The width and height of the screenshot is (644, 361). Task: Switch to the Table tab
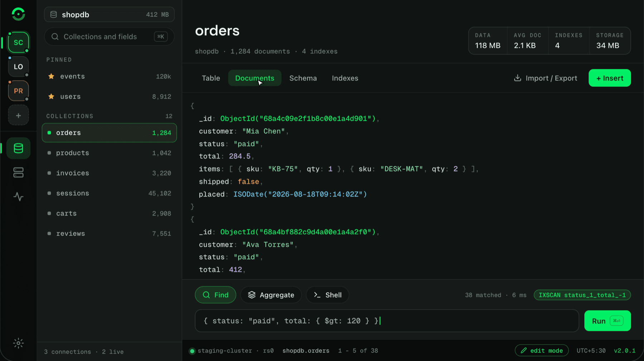pos(211,78)
